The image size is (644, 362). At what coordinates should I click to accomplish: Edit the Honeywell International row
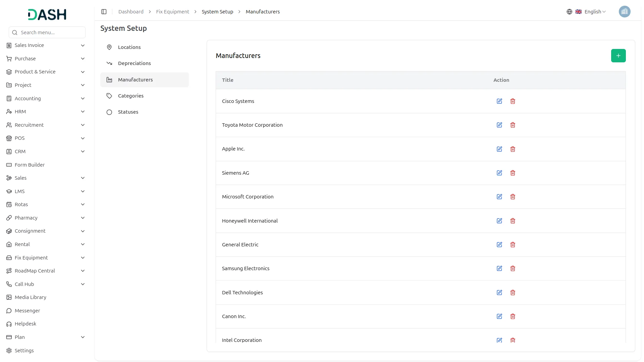(x=499, y=221)
